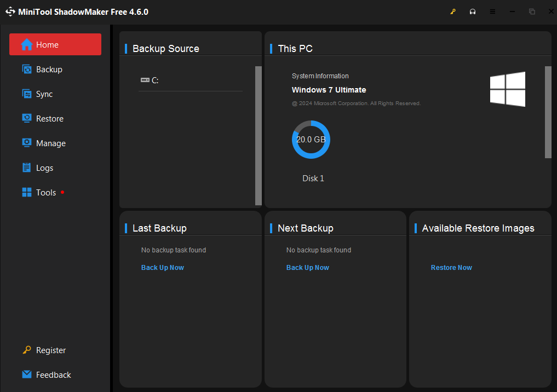The image size is (557, 392).
Task: Click the 20.0 GB disk usage ring
Action: (311, 140)
